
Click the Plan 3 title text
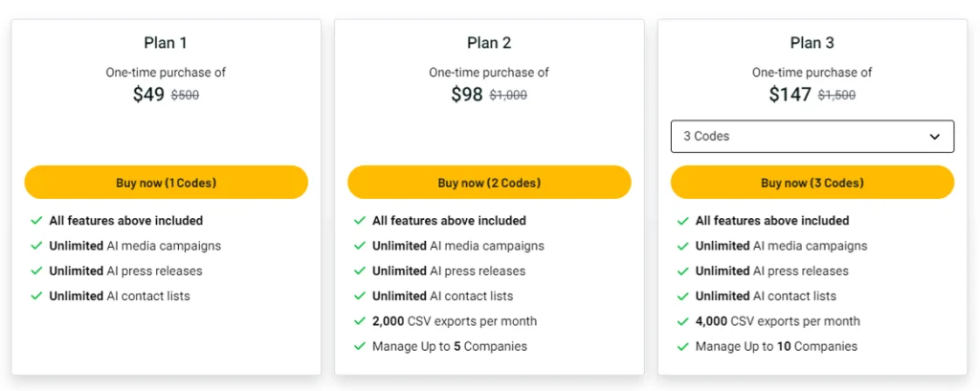click(812, 42)
